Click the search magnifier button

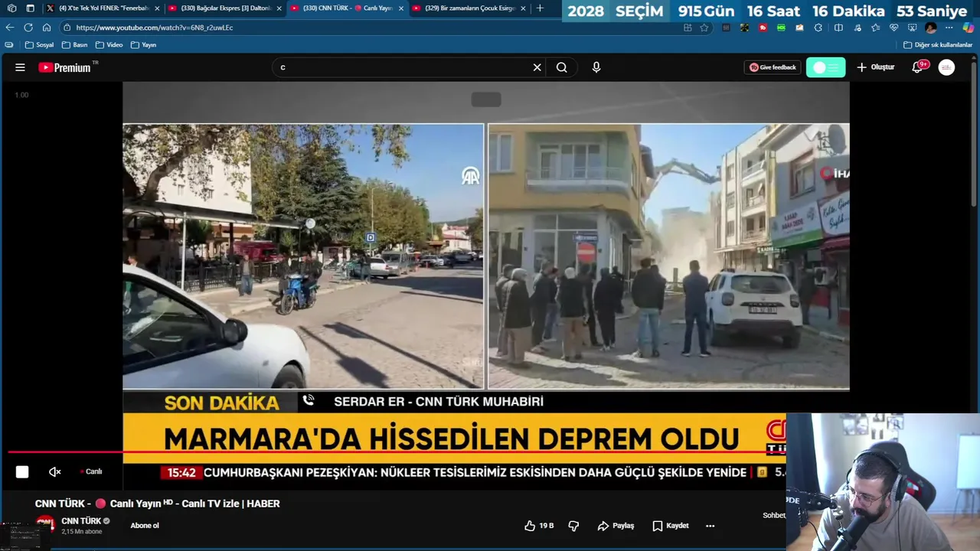562,67
